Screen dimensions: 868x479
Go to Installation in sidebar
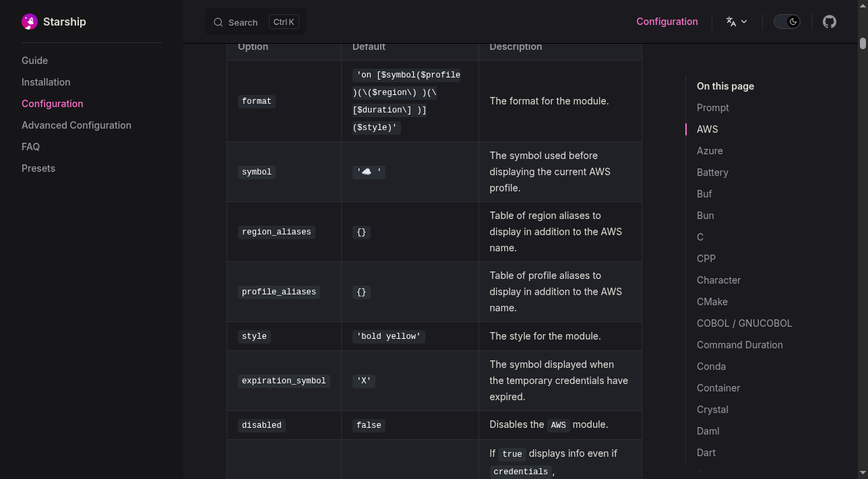(46, 82)
